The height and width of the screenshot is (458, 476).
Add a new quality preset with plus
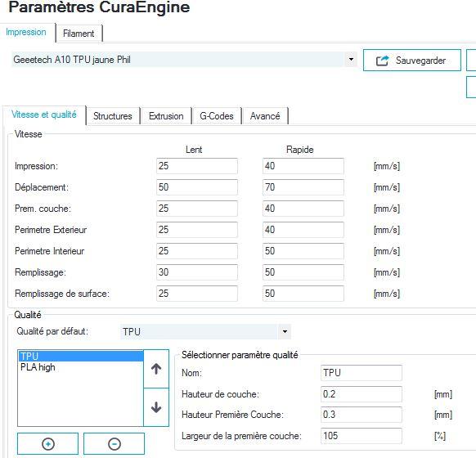click(48, 444)
